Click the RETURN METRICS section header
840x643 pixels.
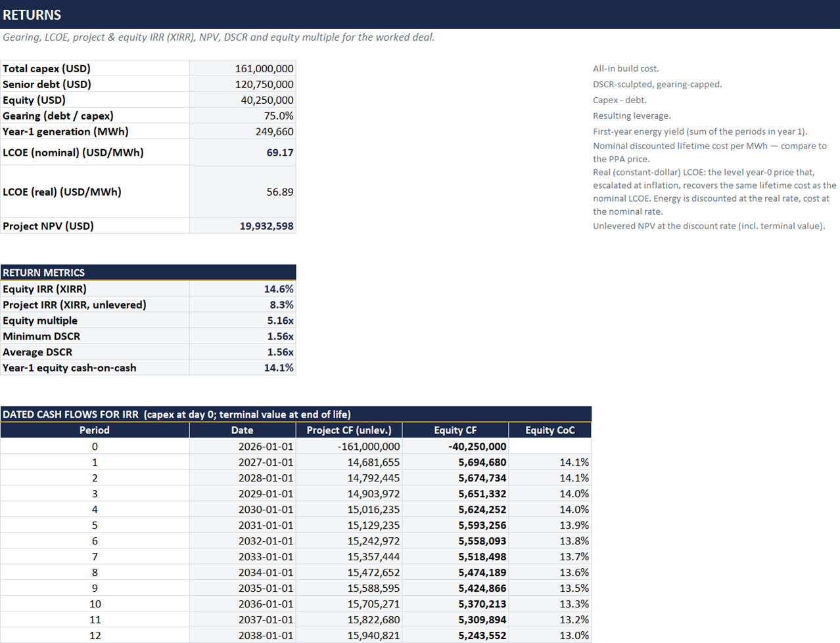(148, 273)
